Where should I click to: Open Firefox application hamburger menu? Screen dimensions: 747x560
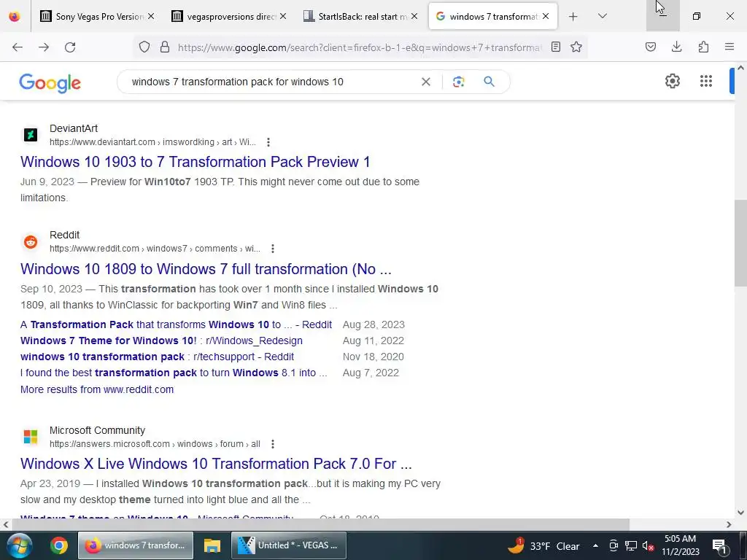coord(729,47)
